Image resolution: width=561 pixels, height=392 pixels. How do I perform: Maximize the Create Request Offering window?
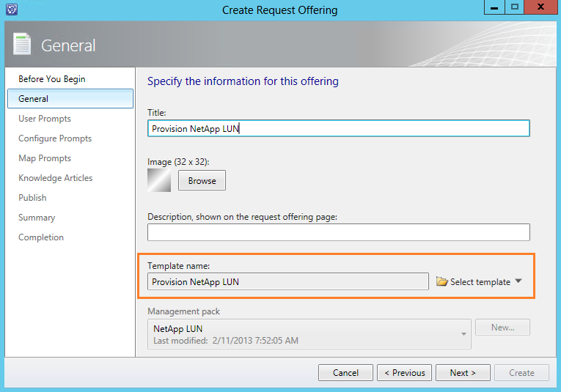click(515, 7)
